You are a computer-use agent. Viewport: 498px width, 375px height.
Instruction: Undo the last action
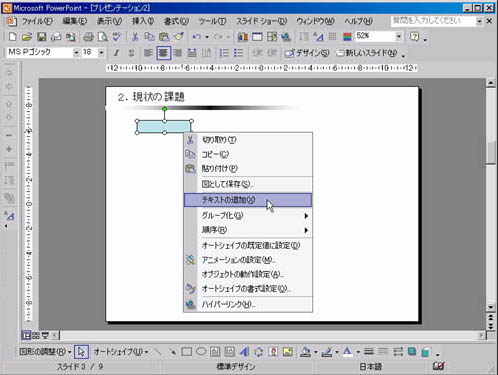tap(197, 37)
